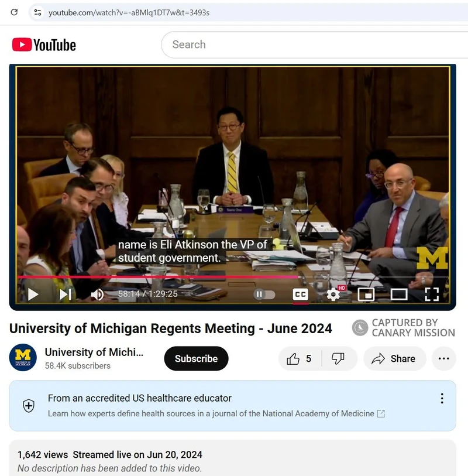Viewport: 468px width, 476px height.
Task: Open University of Michi... channel name link
Action: (94, 352)
